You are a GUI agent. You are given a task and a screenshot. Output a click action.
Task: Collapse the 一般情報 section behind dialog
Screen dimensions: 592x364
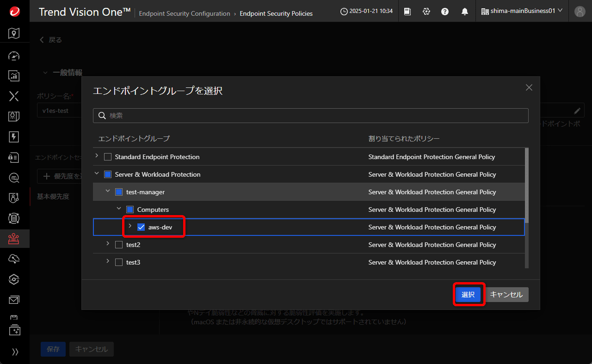(45, 73)
